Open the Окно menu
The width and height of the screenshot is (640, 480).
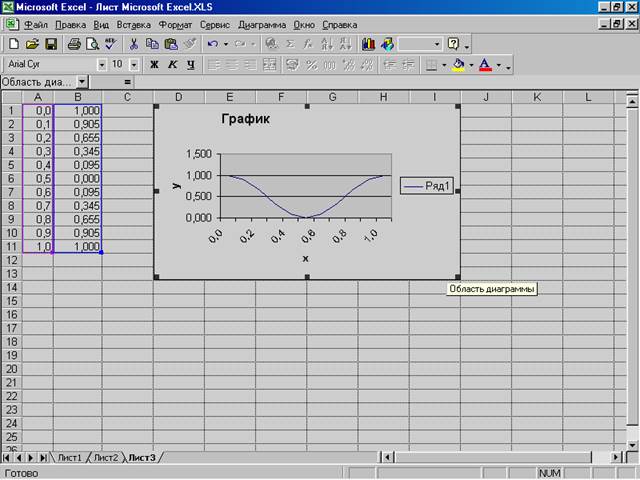[304, 24]
